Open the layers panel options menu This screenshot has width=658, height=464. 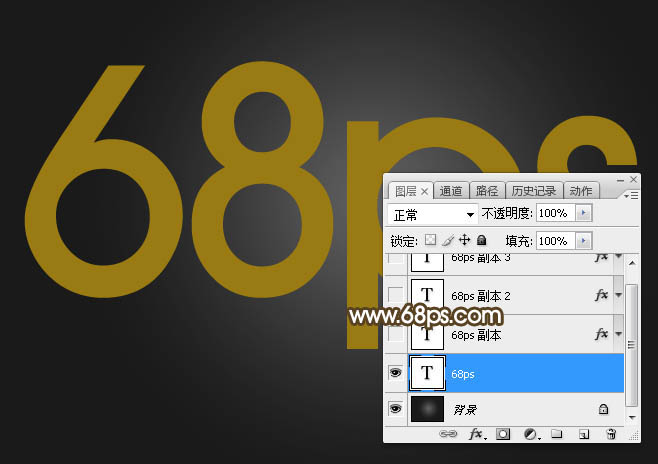coord(632,196)
